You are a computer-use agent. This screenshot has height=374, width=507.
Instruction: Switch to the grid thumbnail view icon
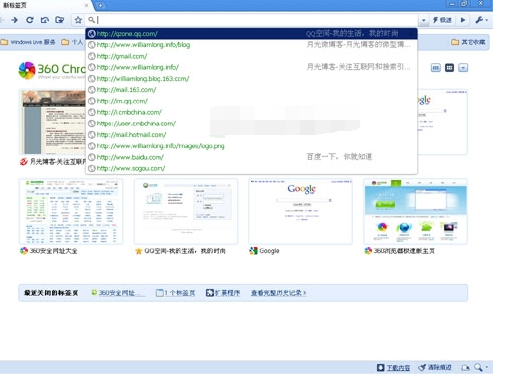(449, 68)
